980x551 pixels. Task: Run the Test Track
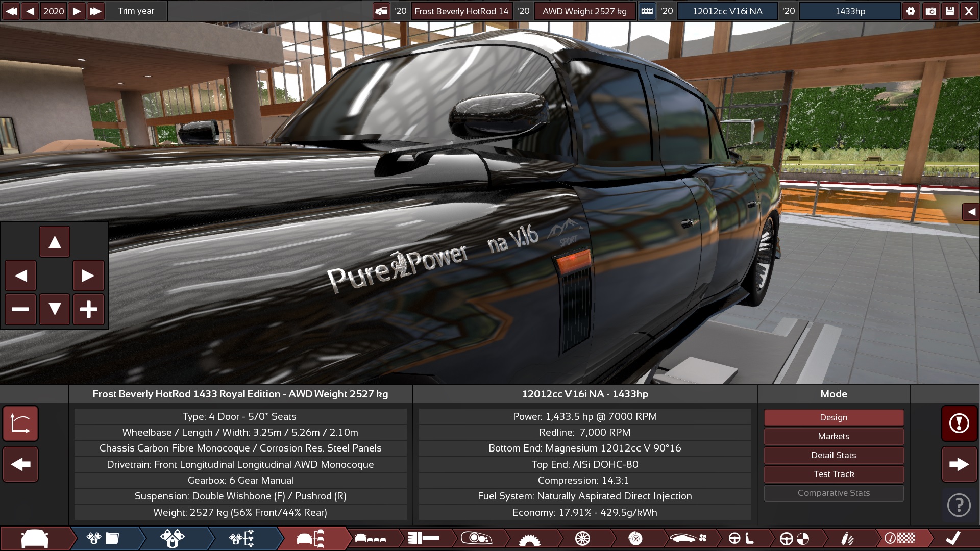[x=834, y=474]
